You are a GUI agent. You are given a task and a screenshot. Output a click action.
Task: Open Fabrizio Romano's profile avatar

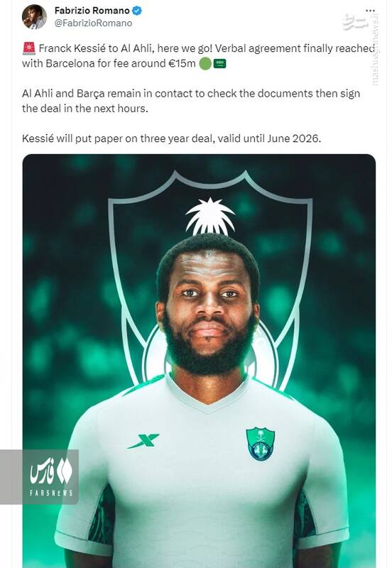tap(34, 16)
